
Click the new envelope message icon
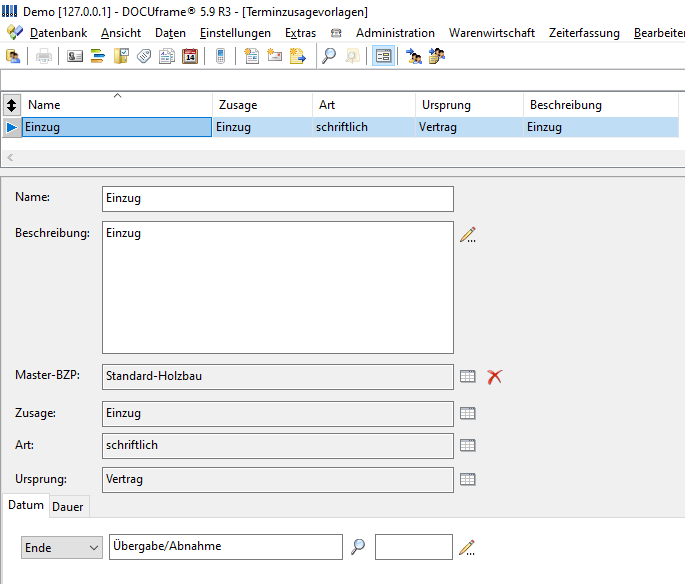coord(274,56)
